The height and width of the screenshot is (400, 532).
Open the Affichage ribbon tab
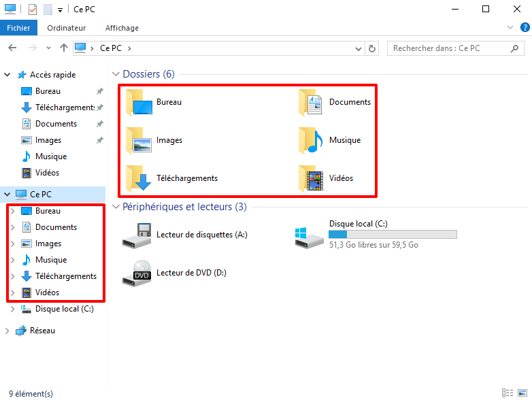122,28
